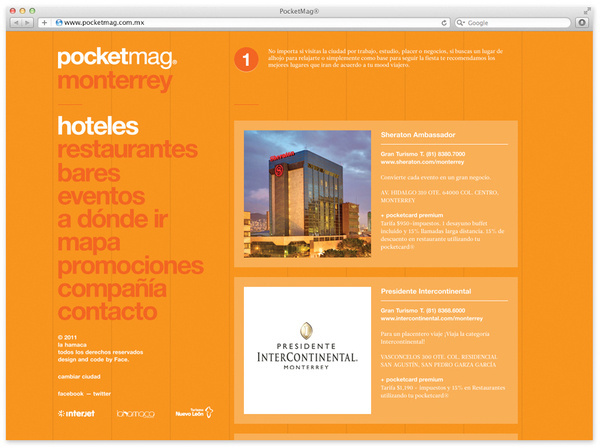This screenshot has height=448, width=600.
Task: Click Presidente's Gran Turismo phone line
Action: click(423, 311)
